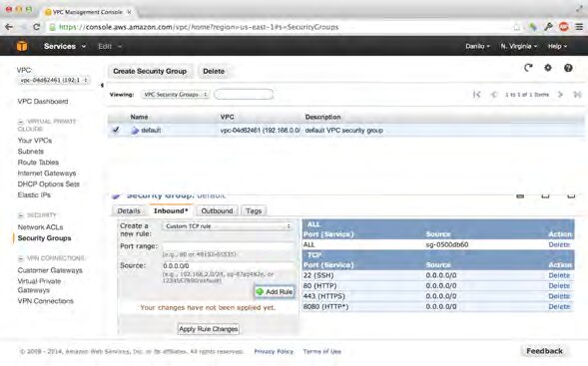Viewport: 588px width, 366px height.
Task: Switch to the Outbound tab
Action: point(217,210)
